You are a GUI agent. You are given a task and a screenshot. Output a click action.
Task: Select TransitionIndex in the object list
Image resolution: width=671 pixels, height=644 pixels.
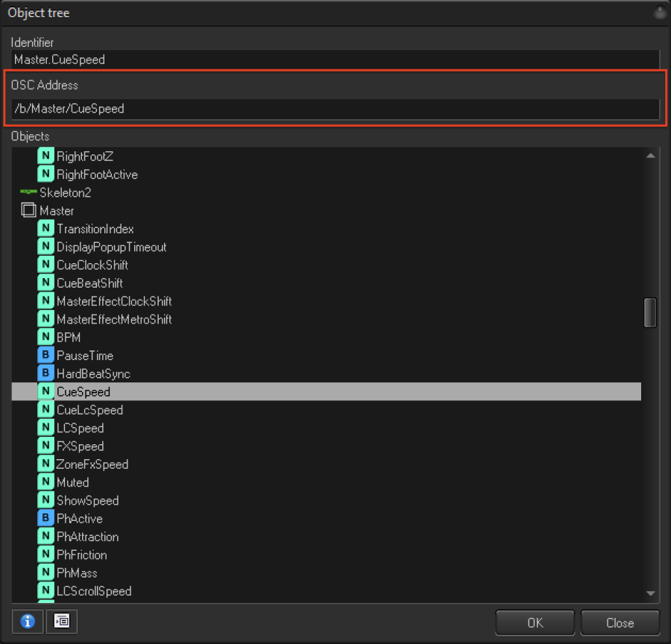[95, 229]
